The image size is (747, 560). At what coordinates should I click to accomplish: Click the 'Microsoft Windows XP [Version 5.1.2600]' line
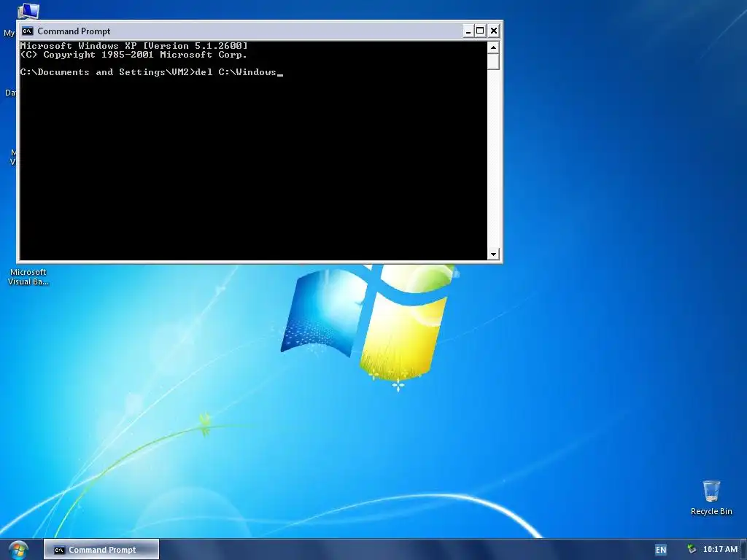point(134,46)
